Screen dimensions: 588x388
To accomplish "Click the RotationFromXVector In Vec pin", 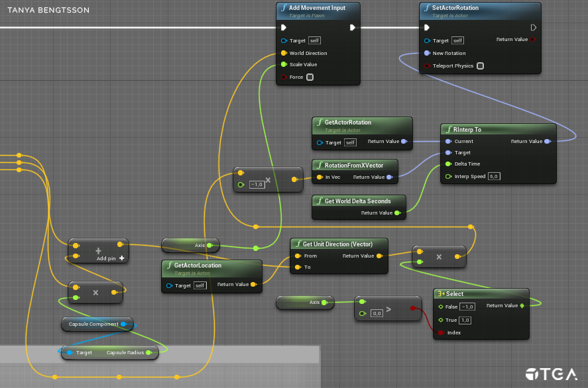I will click(x=320, y=177).
